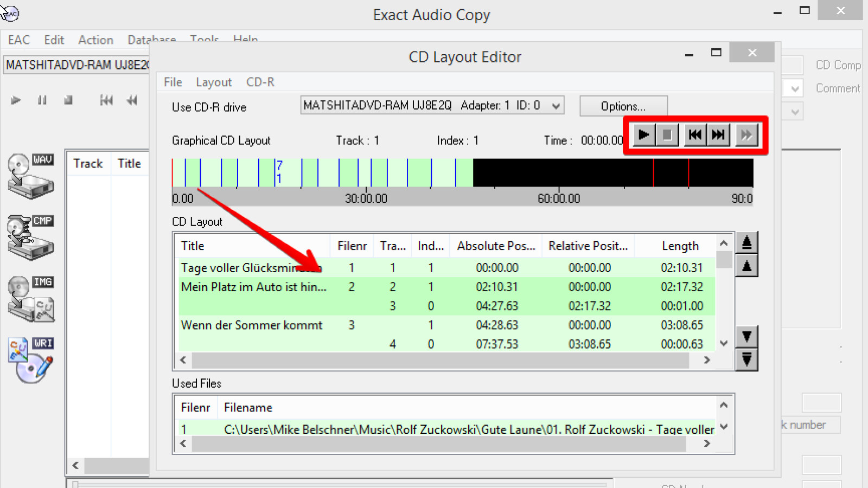
Task: Click the WRI write CD icon in EAC sidebar
Action: pos(31,360)
